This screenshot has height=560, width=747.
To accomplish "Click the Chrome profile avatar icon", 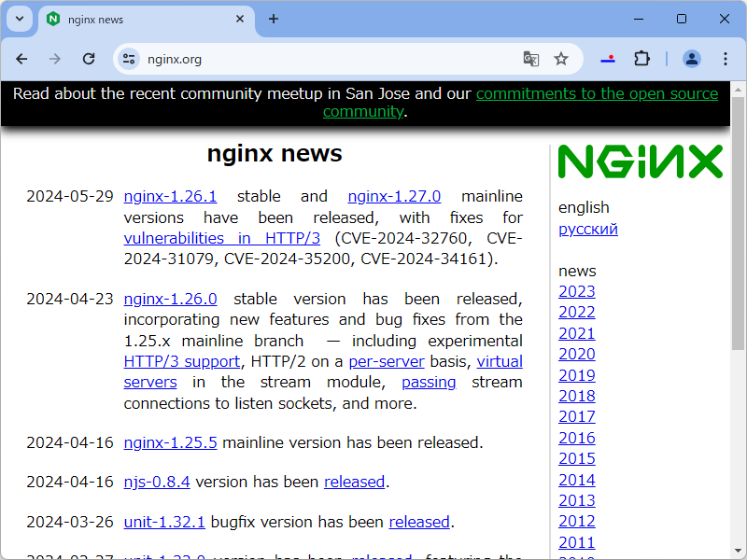I will (692, 58).
